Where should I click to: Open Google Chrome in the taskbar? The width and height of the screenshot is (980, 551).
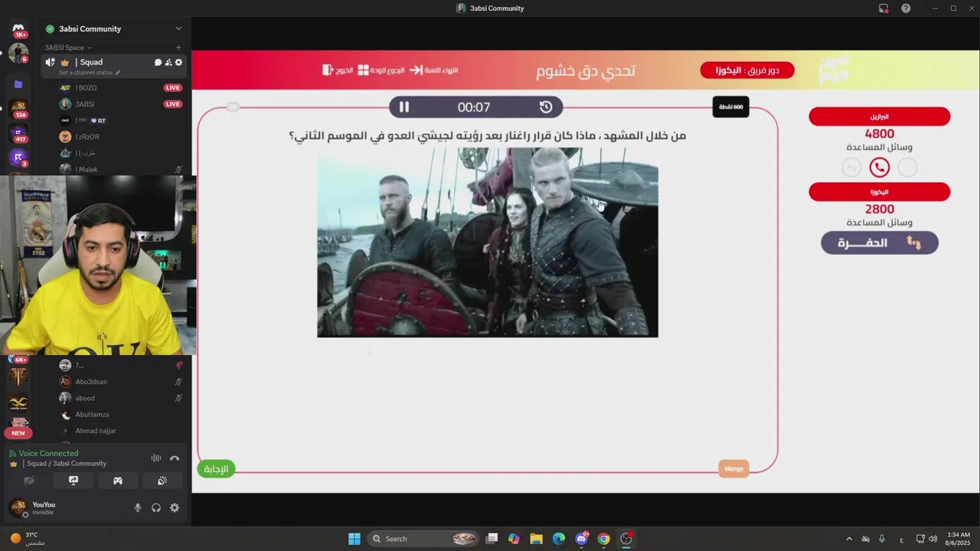tap(604, 539)
